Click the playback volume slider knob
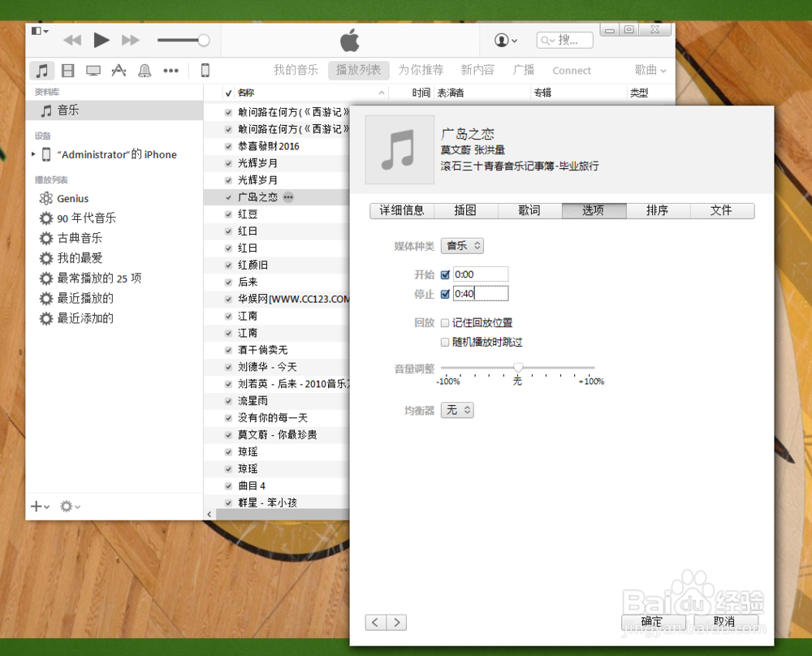812x656 pixels. [204, 40]
